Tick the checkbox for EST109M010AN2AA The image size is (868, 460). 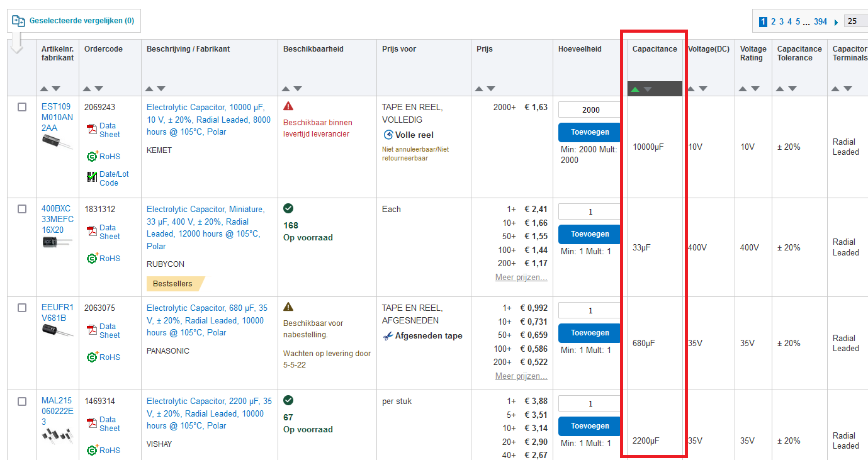point(22,107)
